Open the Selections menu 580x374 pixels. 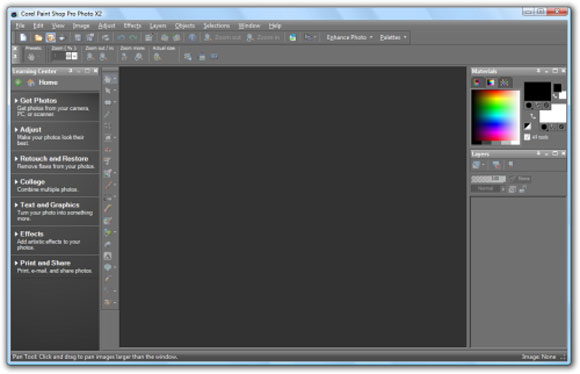click(x=216, y=26)
